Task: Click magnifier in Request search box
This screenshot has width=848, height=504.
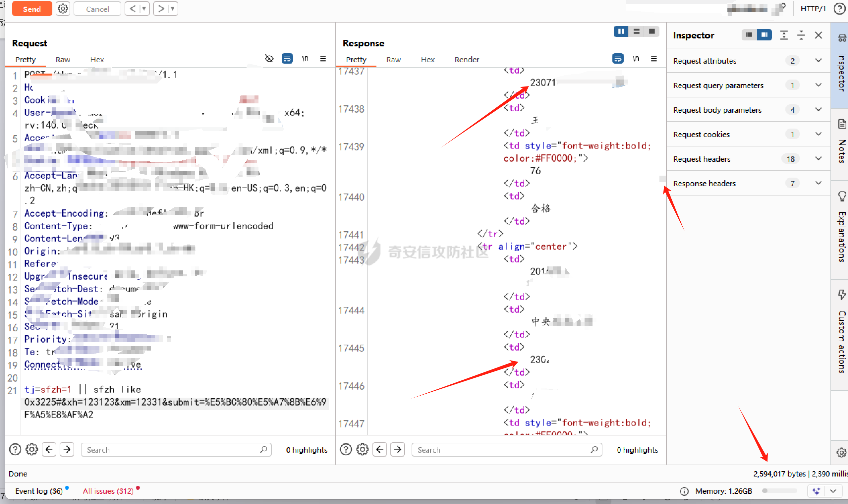Action: (x=263, y=450)
